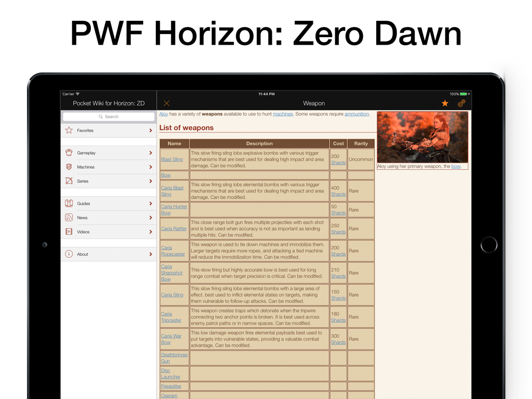Open the Blast Sling weapon link
The height and width of the screenshot is (399, 532).
point(172,159)
